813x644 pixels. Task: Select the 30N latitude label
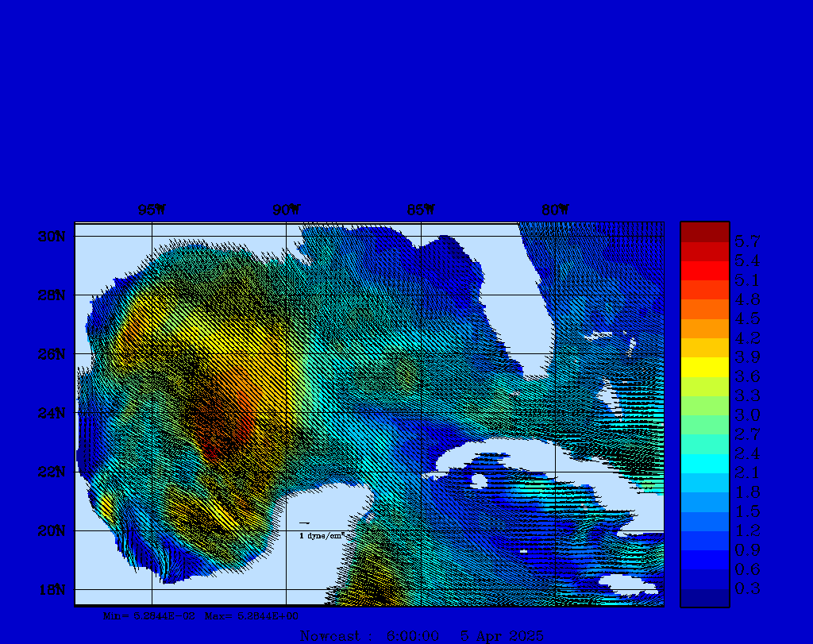[x=52, y=237]
